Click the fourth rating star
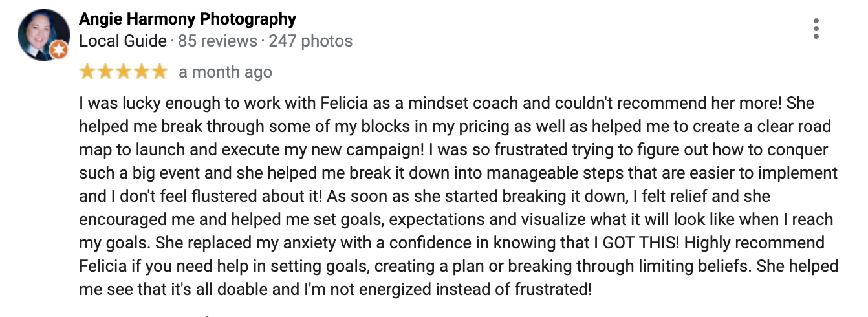The image size is (868, 317). click(x=141, y=72)
